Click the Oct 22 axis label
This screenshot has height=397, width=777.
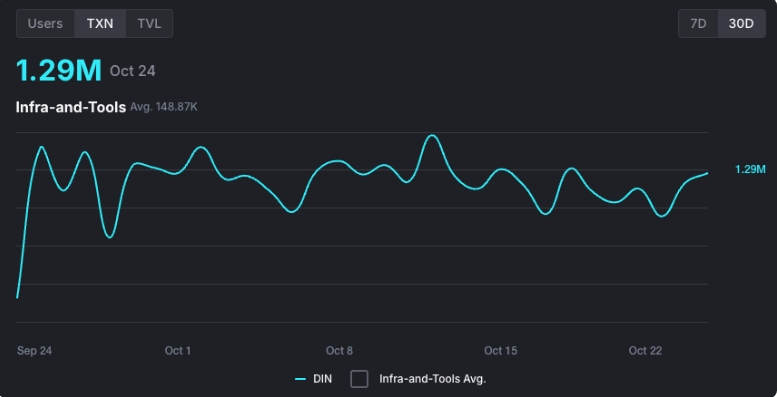[645, 351]
